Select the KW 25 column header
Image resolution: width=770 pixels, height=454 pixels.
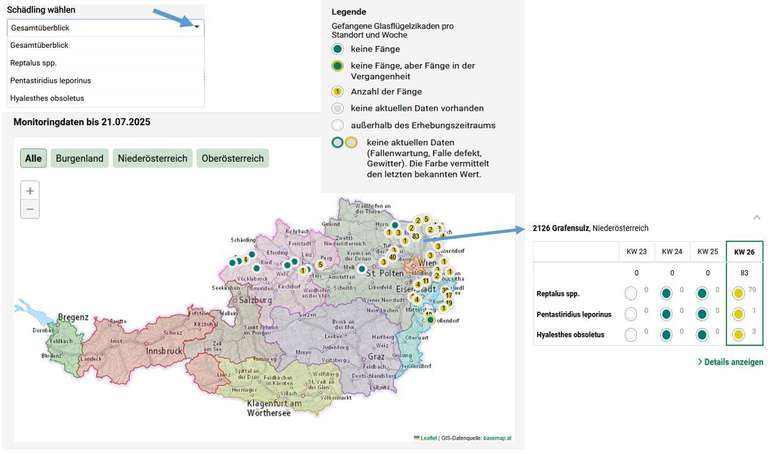[707, 252]
